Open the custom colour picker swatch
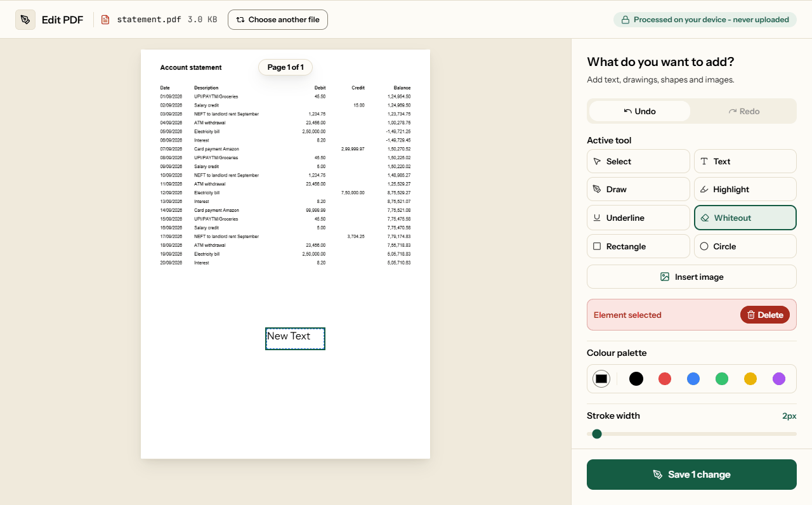The height and width of the screenshot is (505, 812). [x=601, y=379]
